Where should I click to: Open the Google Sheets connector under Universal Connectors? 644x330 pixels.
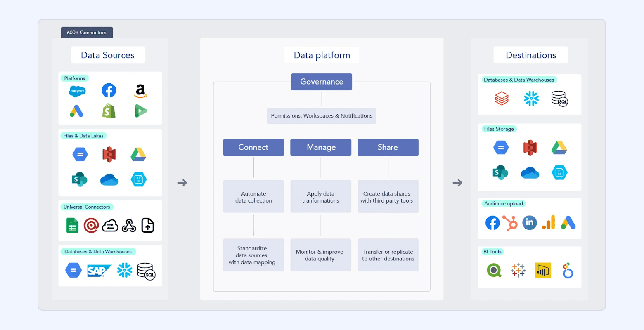72,225
